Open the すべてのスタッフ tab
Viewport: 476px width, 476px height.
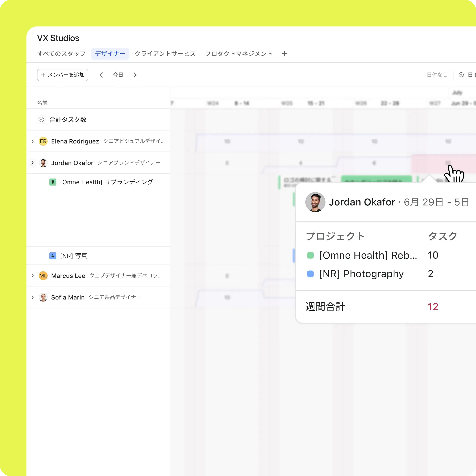point(61,54)
